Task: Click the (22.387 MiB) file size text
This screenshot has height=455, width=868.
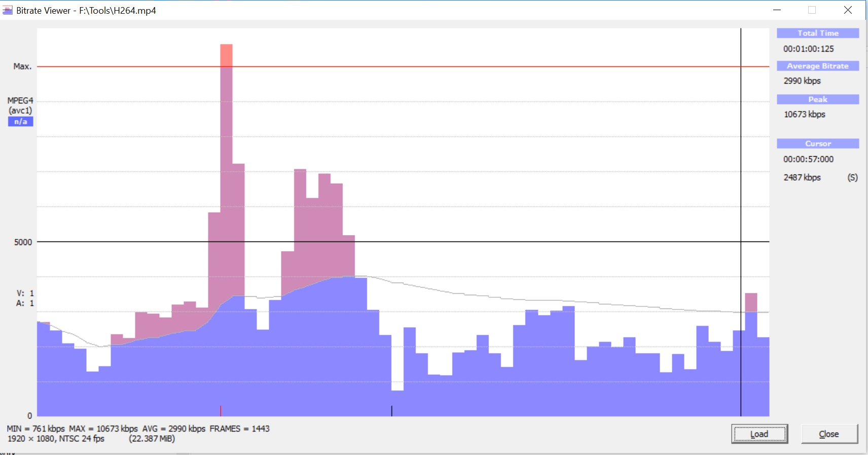Action: point(152,439)
